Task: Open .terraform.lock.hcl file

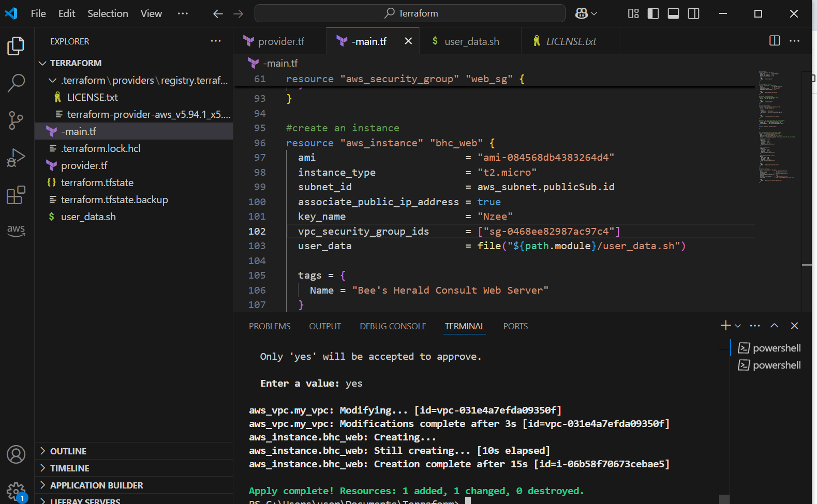Action: (x=133, y=148)
